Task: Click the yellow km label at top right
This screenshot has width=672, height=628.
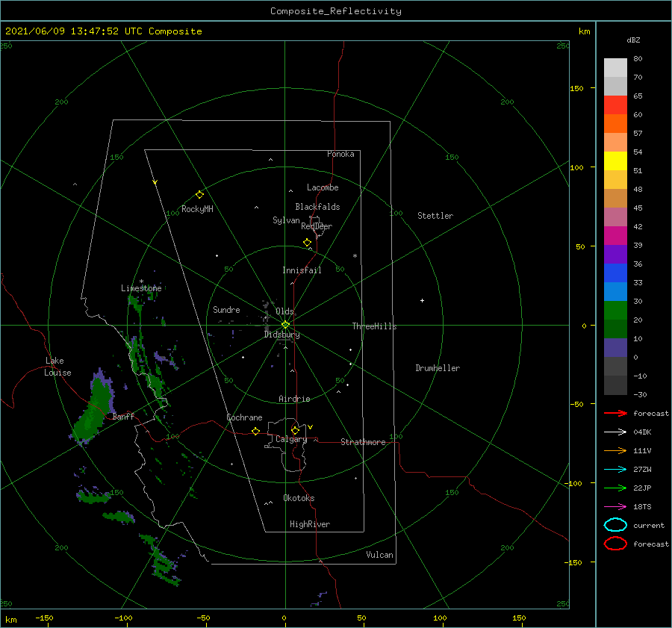Action: (x=584, y=31)
